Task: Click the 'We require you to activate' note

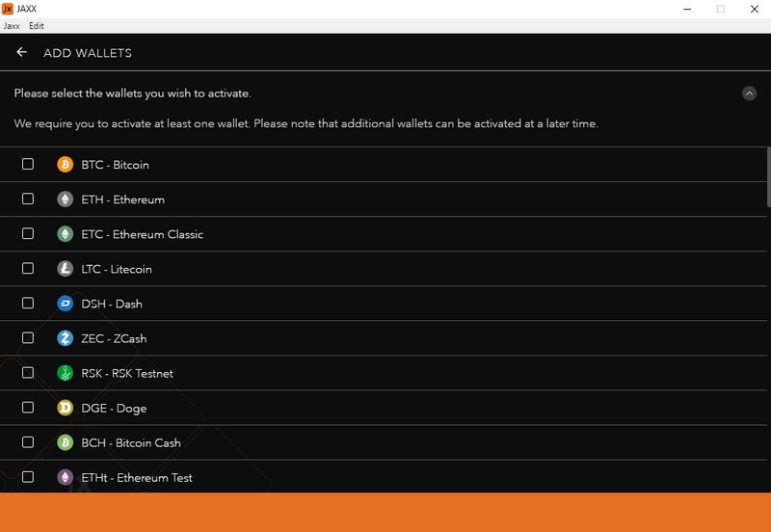Action: 306,124
